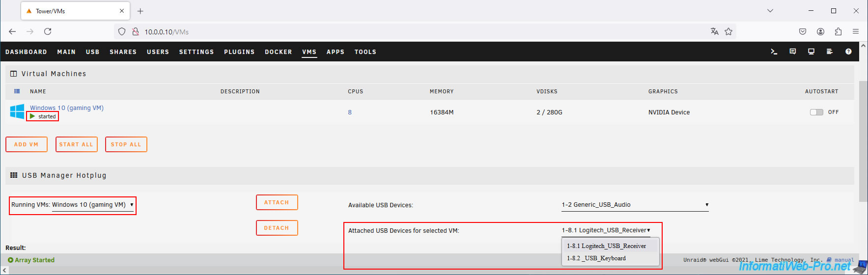This screenshot has height=275, width=868.
Task: Open browser extensions puzzle icon
Action: point(838,31)
